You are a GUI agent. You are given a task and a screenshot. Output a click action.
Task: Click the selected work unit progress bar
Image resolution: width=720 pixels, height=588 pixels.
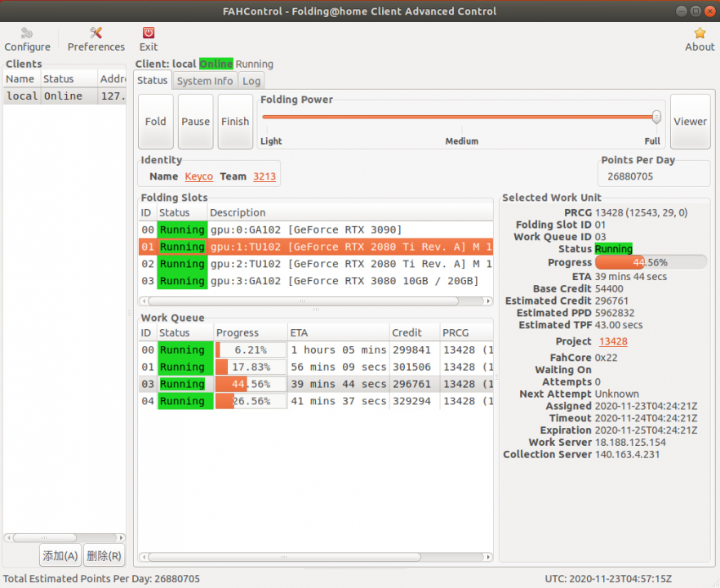pyautogui.click(x=651, y=262)
